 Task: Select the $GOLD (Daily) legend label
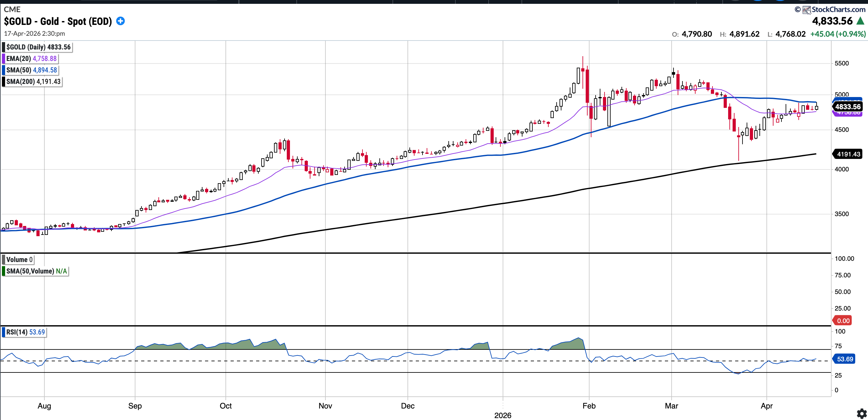click(x=38, y=47)
